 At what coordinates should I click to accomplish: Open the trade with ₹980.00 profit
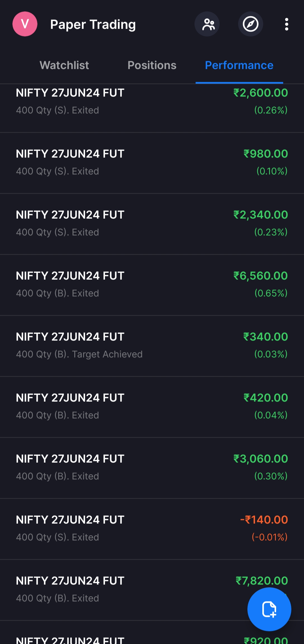click(x=152, y=162)
